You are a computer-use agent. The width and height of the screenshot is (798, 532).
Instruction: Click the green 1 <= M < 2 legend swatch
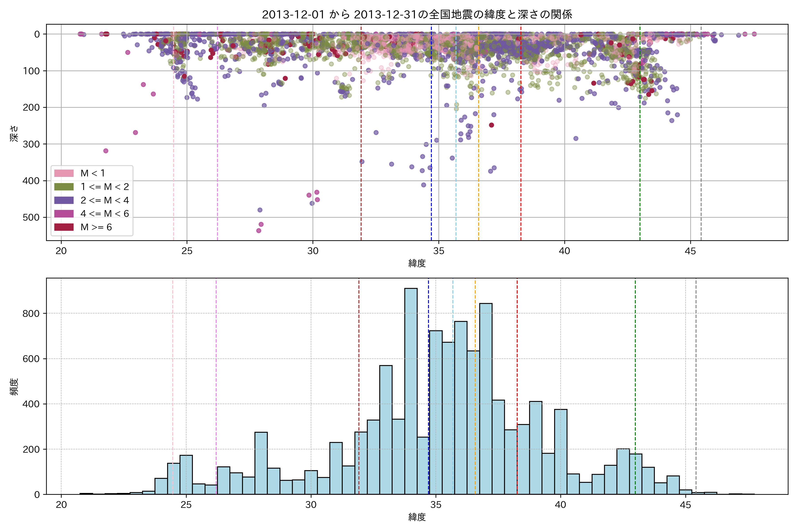[64, 187]
